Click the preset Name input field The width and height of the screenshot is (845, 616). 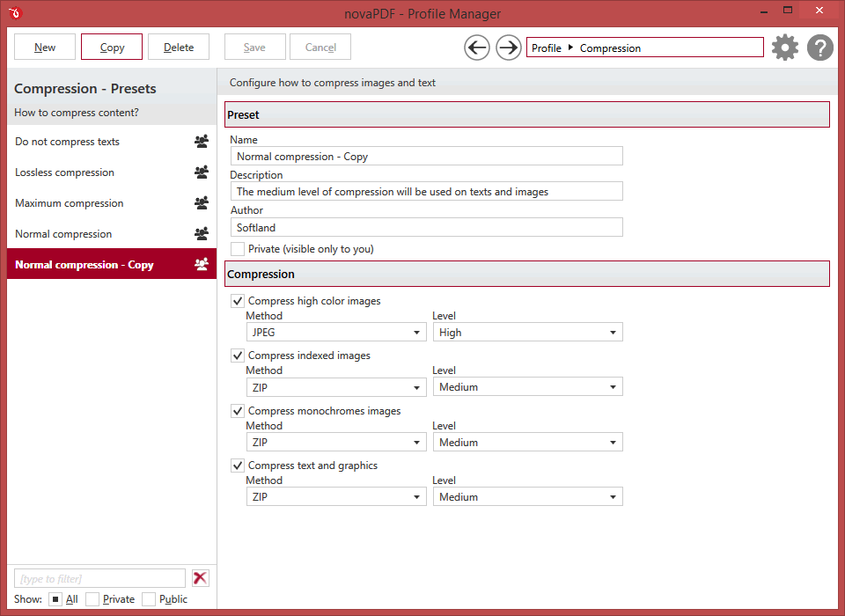pyautogui.click(x=426, y=157)
